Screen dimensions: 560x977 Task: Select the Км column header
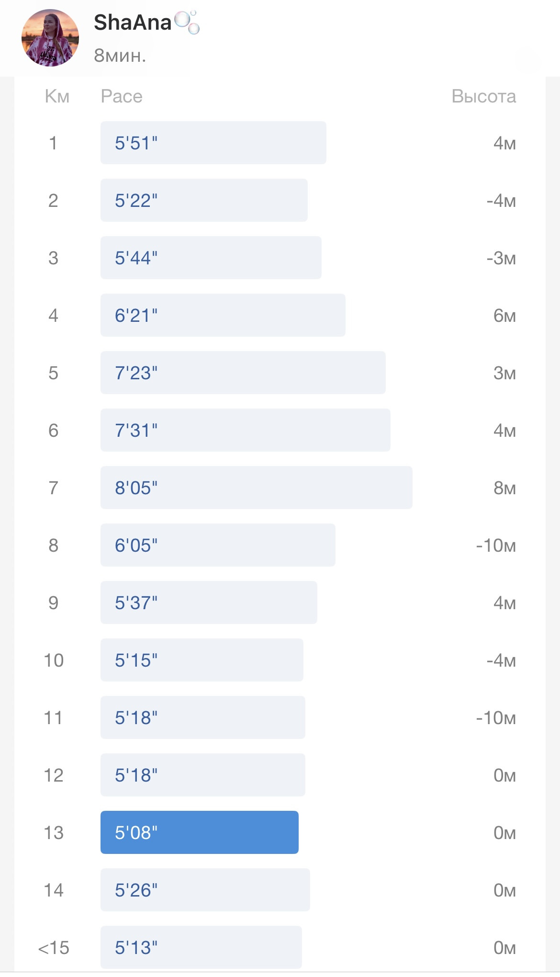pyautogui.click(x=57, y=96)
